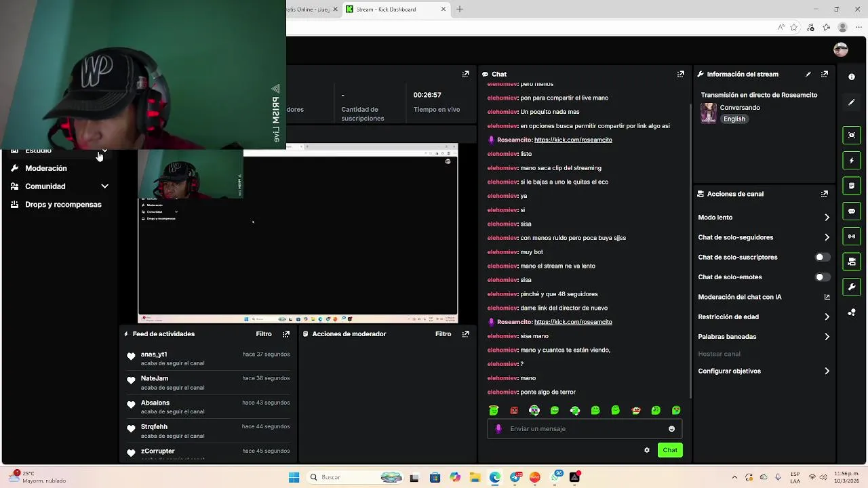Open Feed de actividades Filtro
868x488 pixels.
tap(264, 334)
